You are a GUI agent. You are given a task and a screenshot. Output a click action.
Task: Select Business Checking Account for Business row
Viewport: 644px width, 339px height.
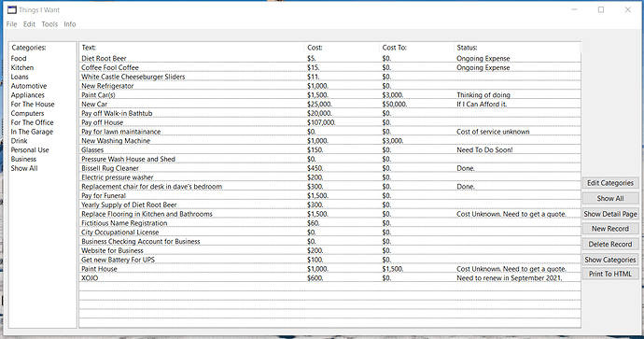click(329, 241)
